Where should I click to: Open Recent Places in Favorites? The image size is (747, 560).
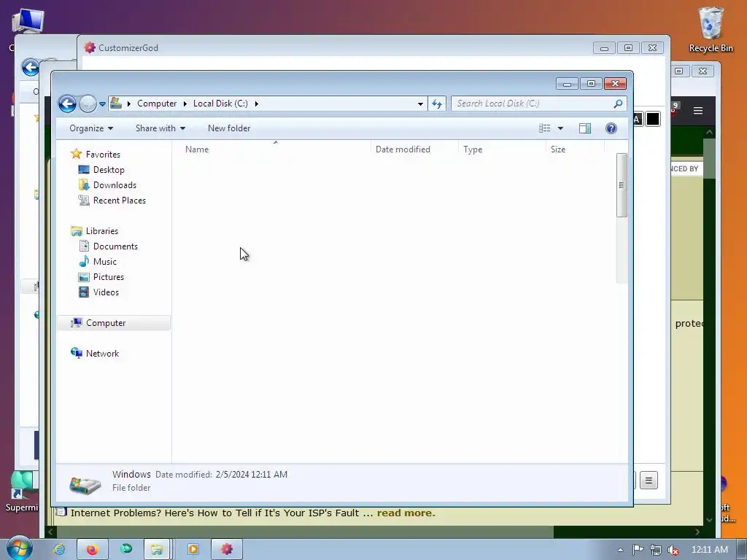click(x=119, y=201)
